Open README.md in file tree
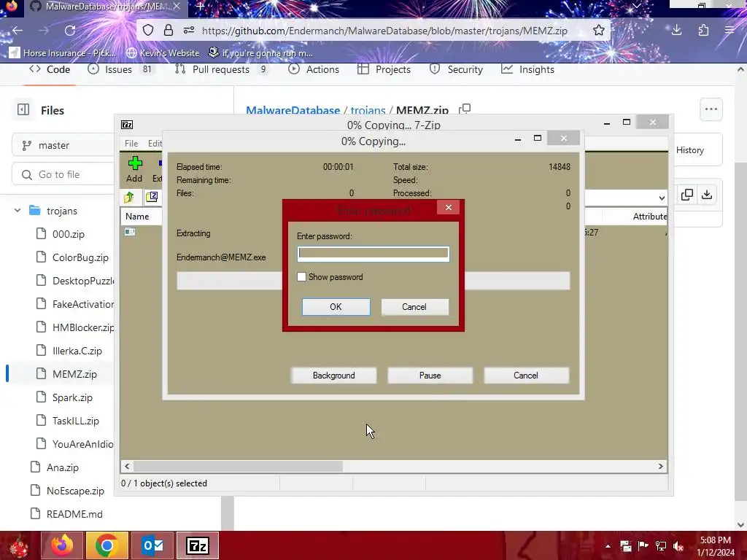747x560 pixels. click(x=74, y=514)
